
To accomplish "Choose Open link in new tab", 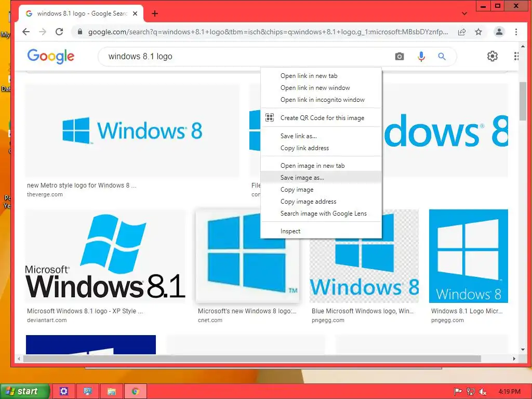I will click(x=321, y=76).
